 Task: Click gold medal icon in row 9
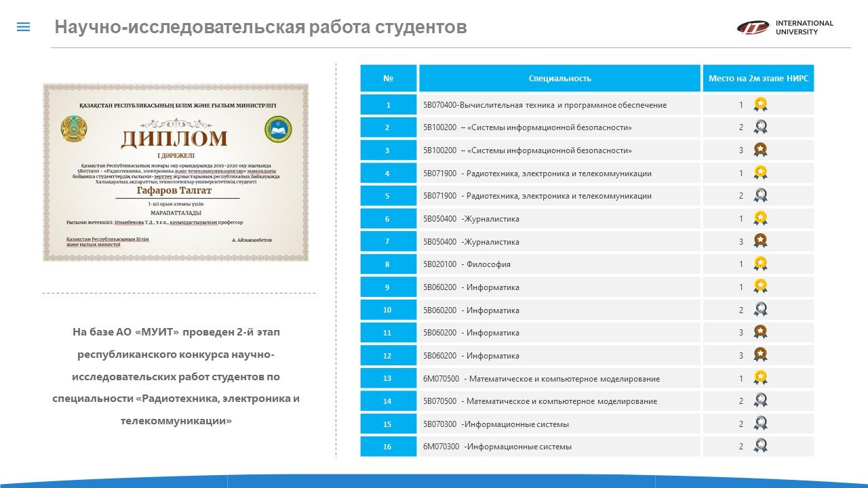pos(761,287)
